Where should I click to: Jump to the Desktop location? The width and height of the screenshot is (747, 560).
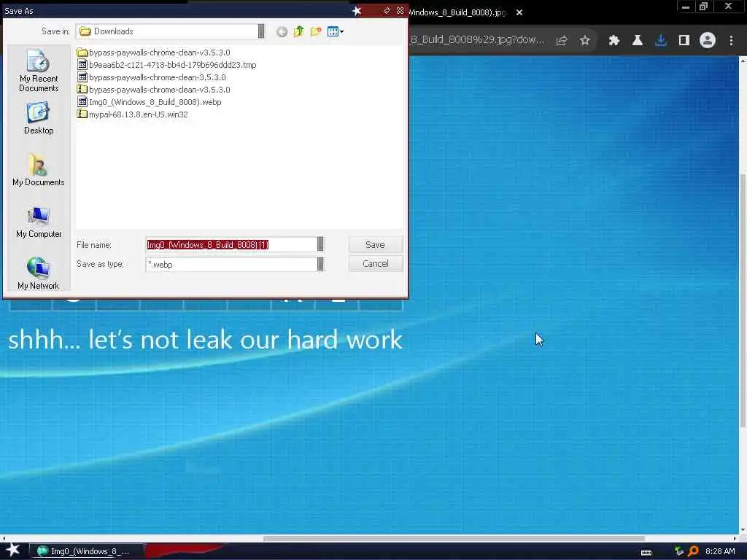39,119
